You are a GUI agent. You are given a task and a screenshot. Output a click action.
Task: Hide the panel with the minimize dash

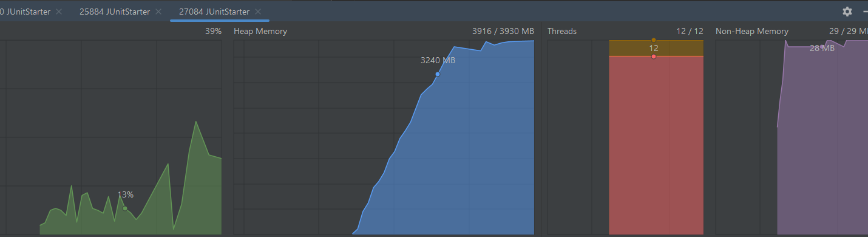(x=865, y=12)
